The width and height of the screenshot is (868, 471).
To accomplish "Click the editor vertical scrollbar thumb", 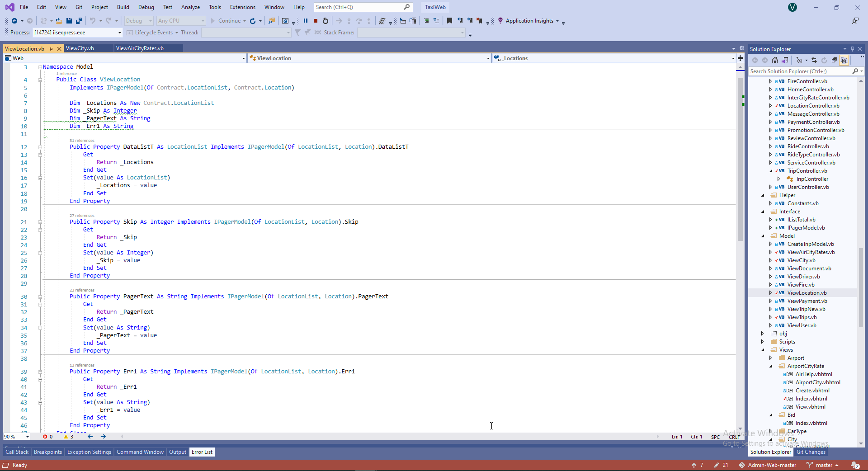I will (740, 159).
